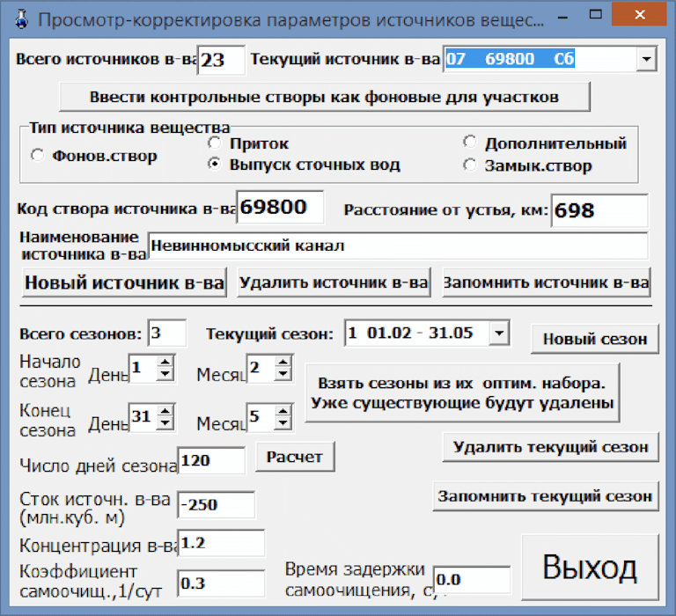Select the Замык.створ radio button

click(x=469, y=165)
